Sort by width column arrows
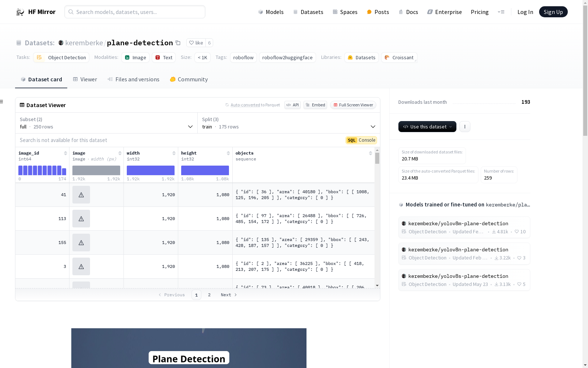Viewport: 588px width, 368px height. point(174,153)
